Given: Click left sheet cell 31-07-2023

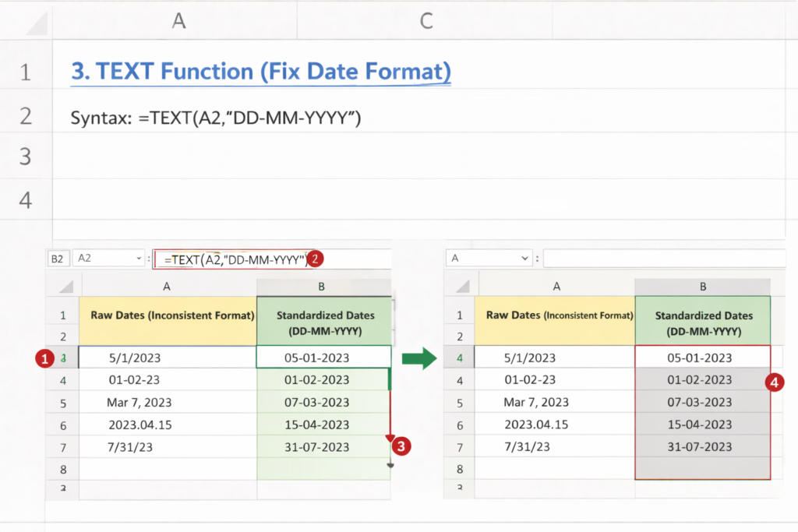Looking at the screenshot, I should tap(323, 446).
